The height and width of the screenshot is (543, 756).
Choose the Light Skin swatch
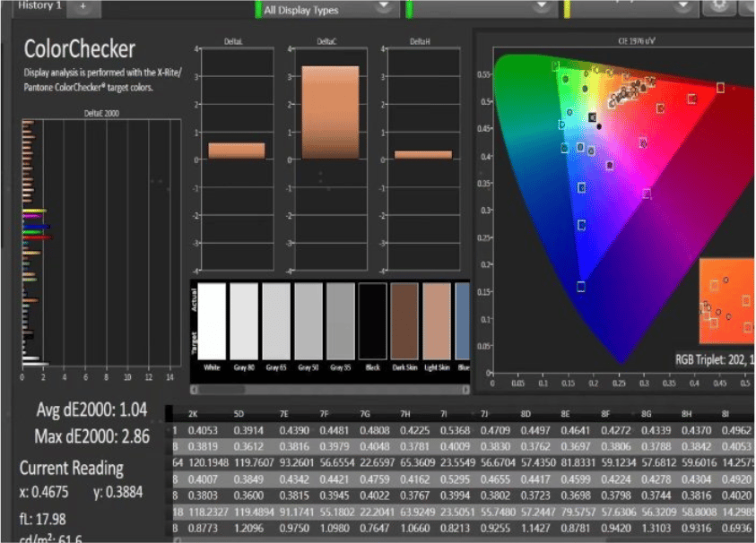click(437, 321)
